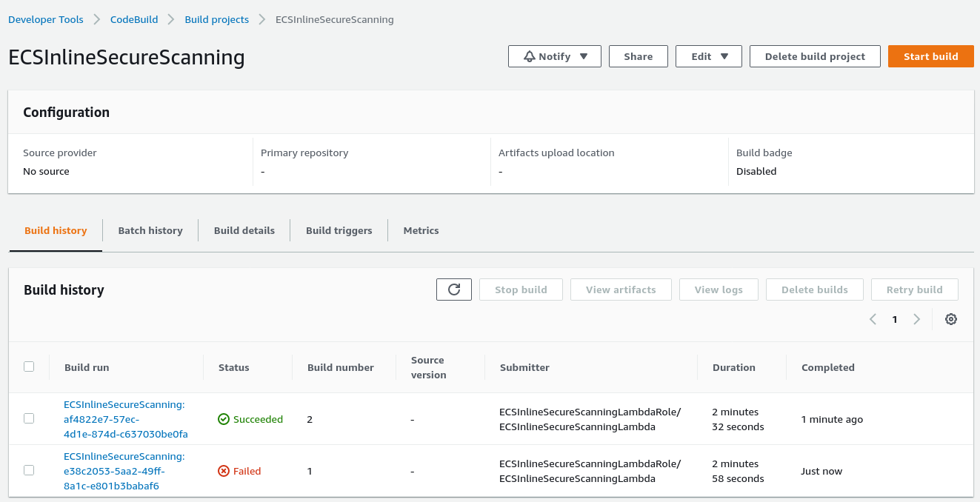Click the '2 minutes 32 seconds' duration

[739, 419]
